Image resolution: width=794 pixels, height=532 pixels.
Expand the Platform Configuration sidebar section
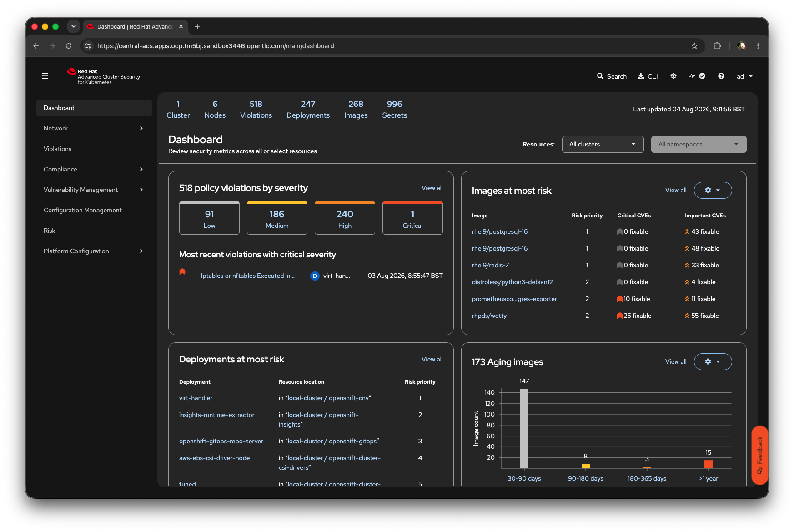94,251
